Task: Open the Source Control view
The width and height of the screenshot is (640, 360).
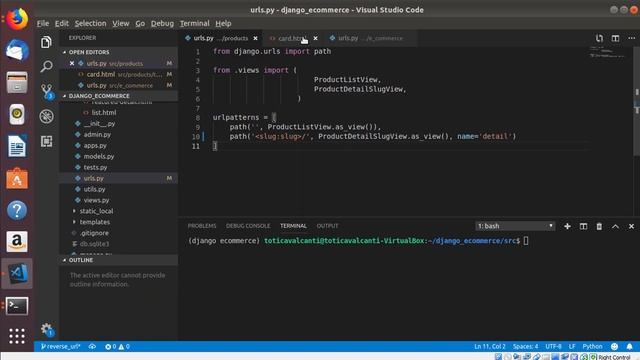Action: pyautogui.click(x=47, y=91)
